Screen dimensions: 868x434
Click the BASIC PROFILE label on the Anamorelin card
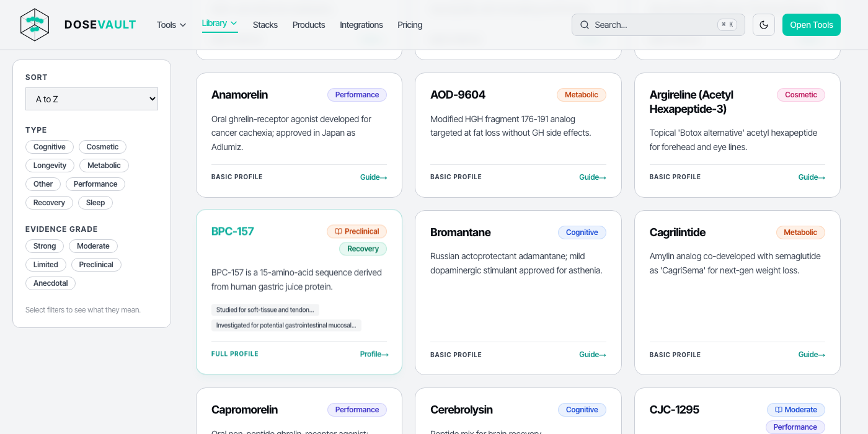(x=237, y=177)
